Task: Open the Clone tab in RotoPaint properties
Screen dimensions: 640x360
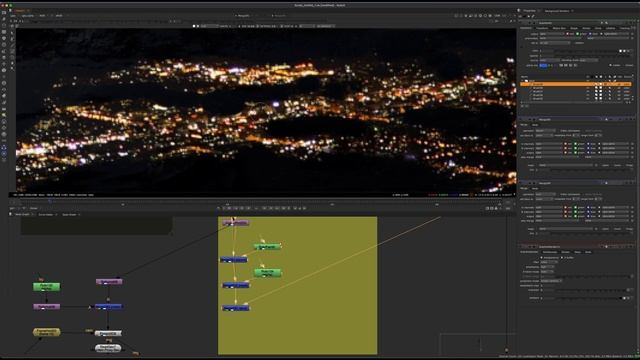Action: [x=598, y=28]
